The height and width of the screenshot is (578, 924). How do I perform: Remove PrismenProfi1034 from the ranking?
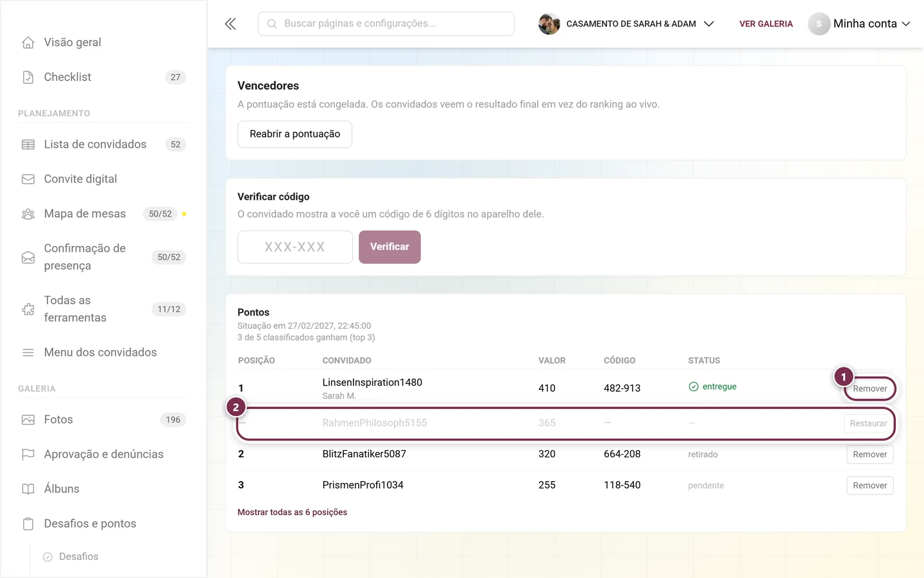pos(869,486)
